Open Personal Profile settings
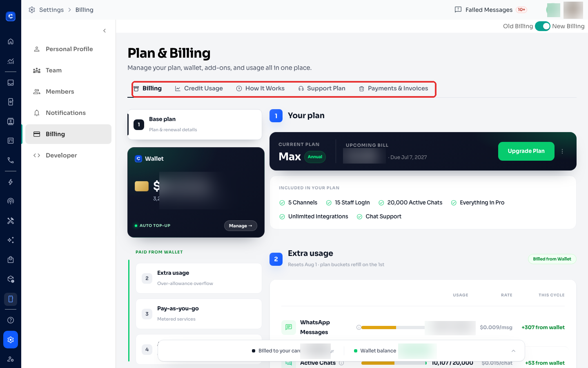This screenshot has height=368, width=588. [68, 49]
